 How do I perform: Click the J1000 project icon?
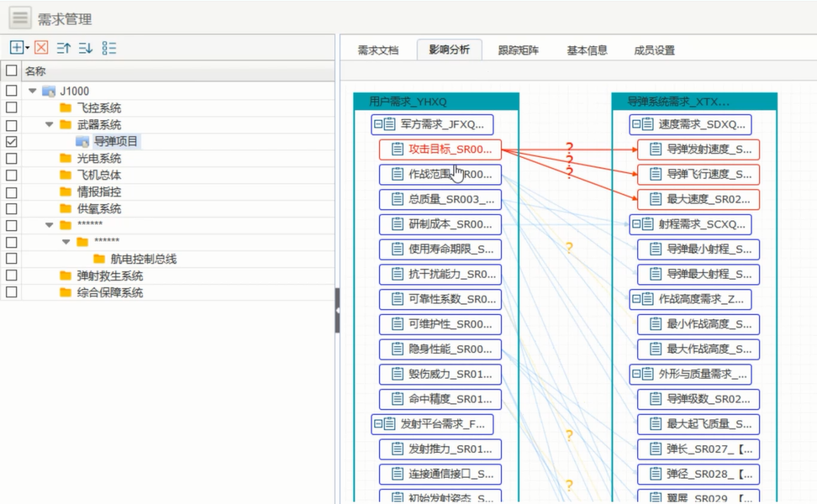point(49,91)
